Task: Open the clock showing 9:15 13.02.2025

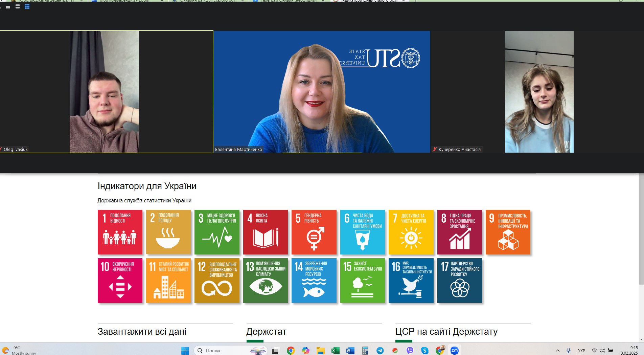Action: coord(628,350)
